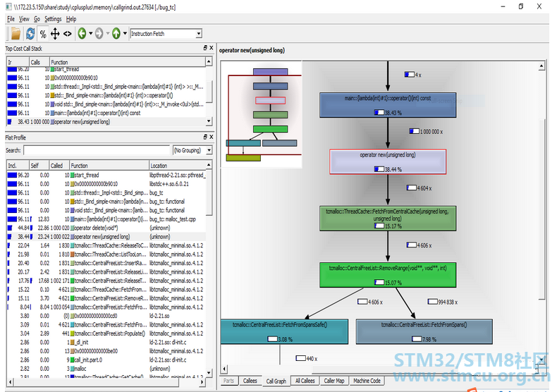Switch to the Caller Map tab
This screenshot has width=557, height=392.
(x=334, y=381)
